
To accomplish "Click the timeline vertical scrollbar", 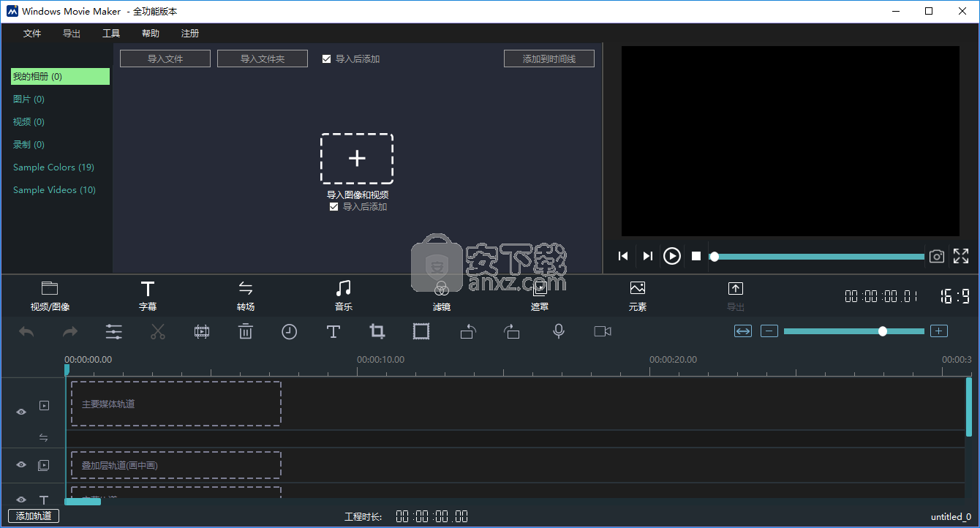I will [969, 407].
